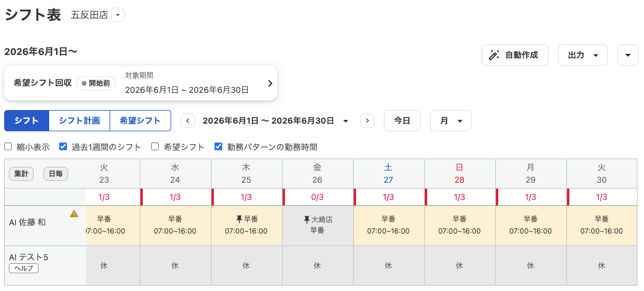Open the 希望シフト回収 details chevron
644x291 pixels.
tap(270, 83)
